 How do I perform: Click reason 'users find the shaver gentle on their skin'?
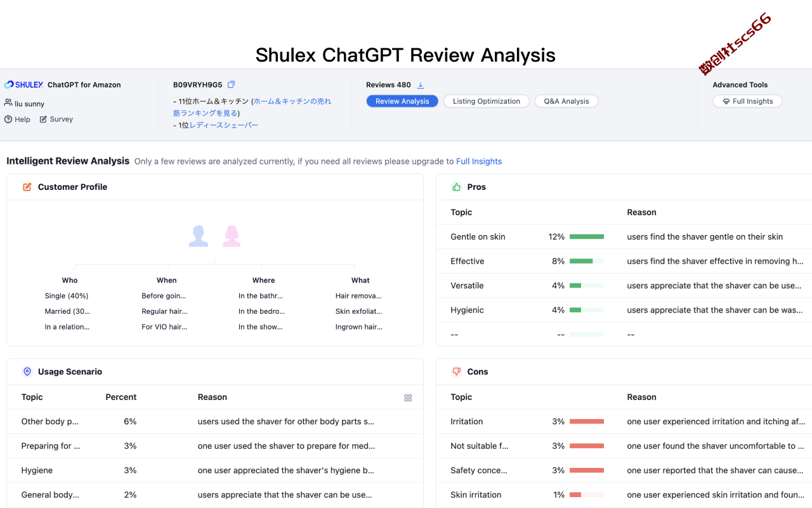point(705,237)
